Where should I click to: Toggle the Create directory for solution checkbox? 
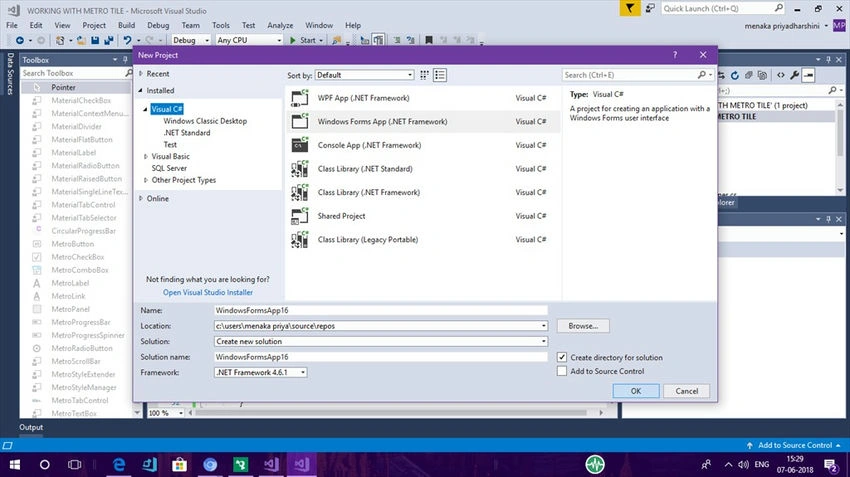click(x=562, y=357)
